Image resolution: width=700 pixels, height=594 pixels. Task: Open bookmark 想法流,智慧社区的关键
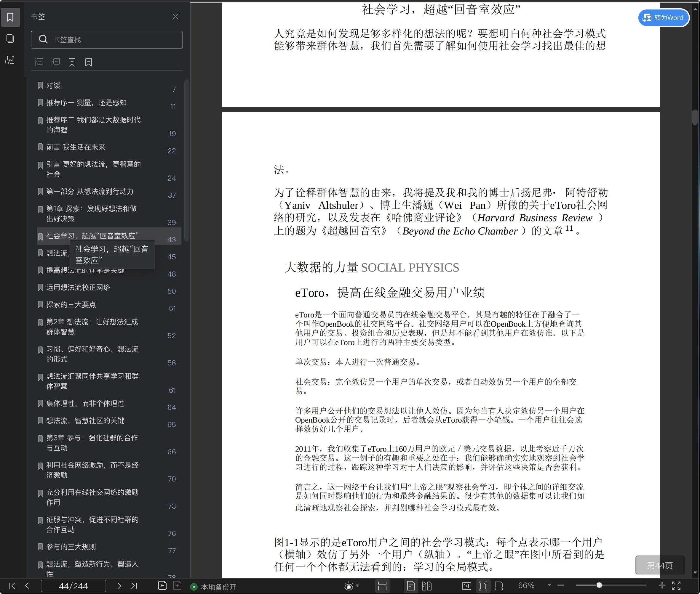click(x=108, y=421)
